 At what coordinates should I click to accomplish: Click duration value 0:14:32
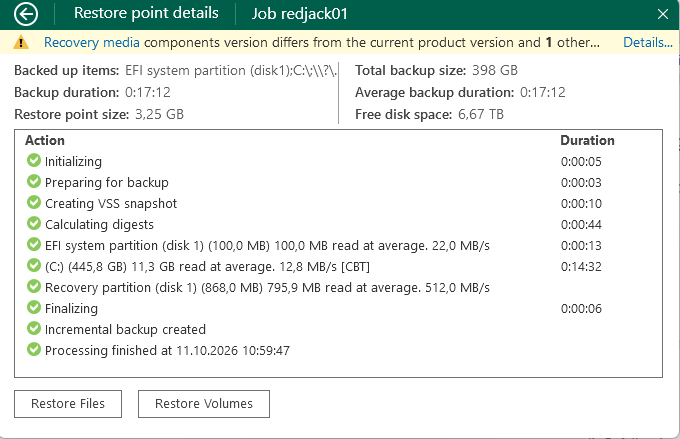pos(581,266)
